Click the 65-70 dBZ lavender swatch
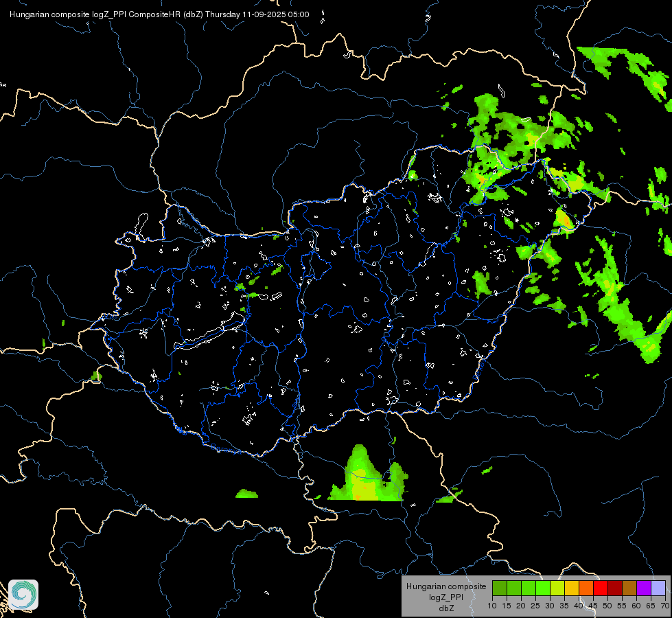 658,588
